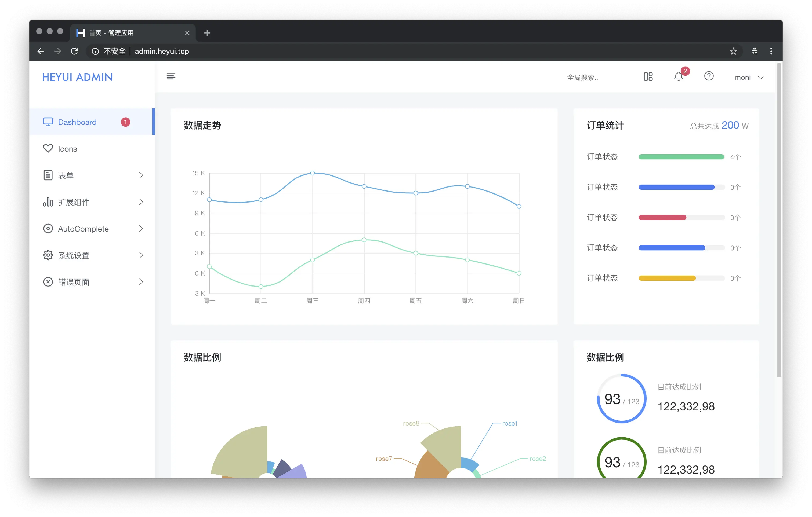Open the layout grid icon in header

tap(648, 77)
